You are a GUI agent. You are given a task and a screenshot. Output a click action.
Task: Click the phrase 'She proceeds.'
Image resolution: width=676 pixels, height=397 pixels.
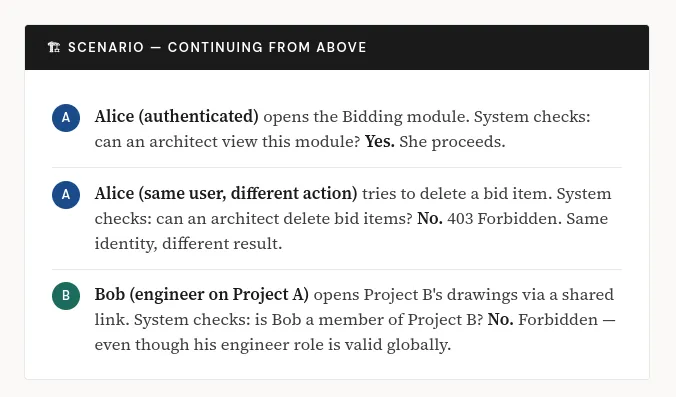click(452, 142)
